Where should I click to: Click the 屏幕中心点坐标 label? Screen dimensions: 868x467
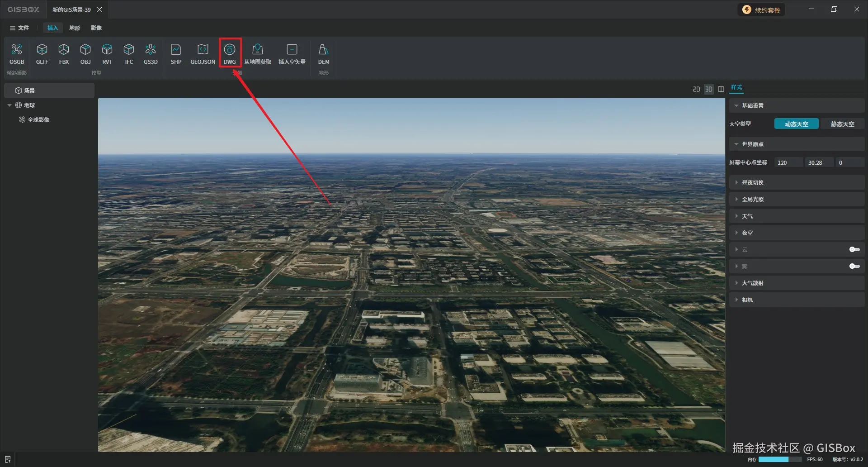click(748, 162)
